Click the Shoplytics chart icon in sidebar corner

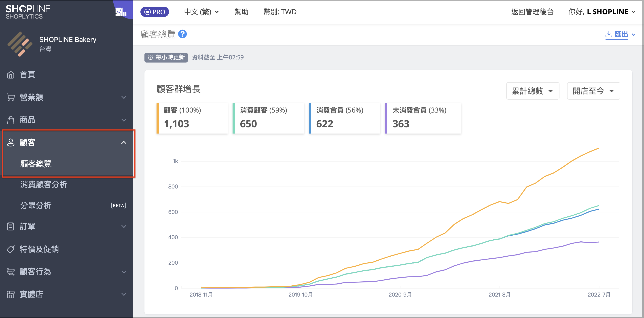coord(121,12)
